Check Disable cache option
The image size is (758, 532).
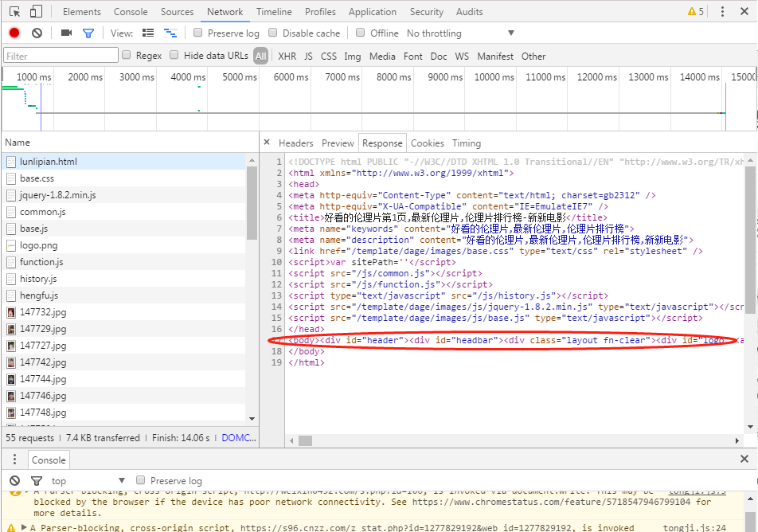pos(272,33)
